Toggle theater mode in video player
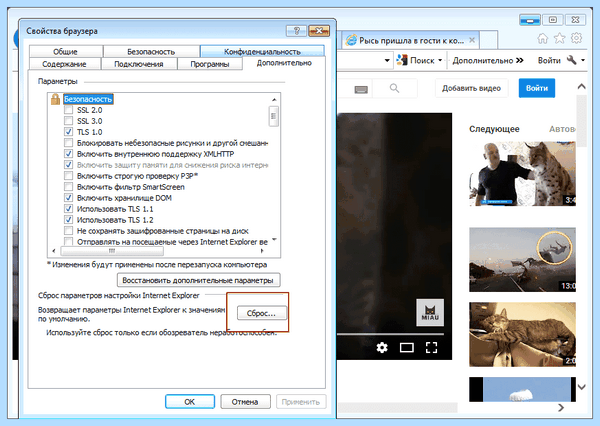The height and width of the screenshot is (426, 600). [x=407, y=348]
